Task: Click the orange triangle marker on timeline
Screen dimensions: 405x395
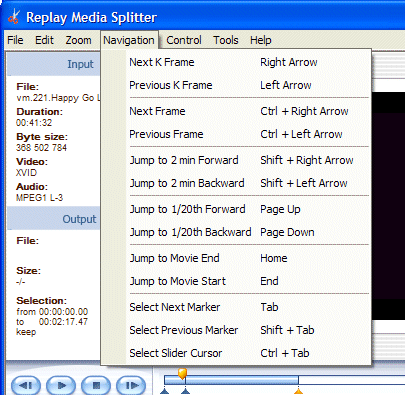Action: [299, 391]
